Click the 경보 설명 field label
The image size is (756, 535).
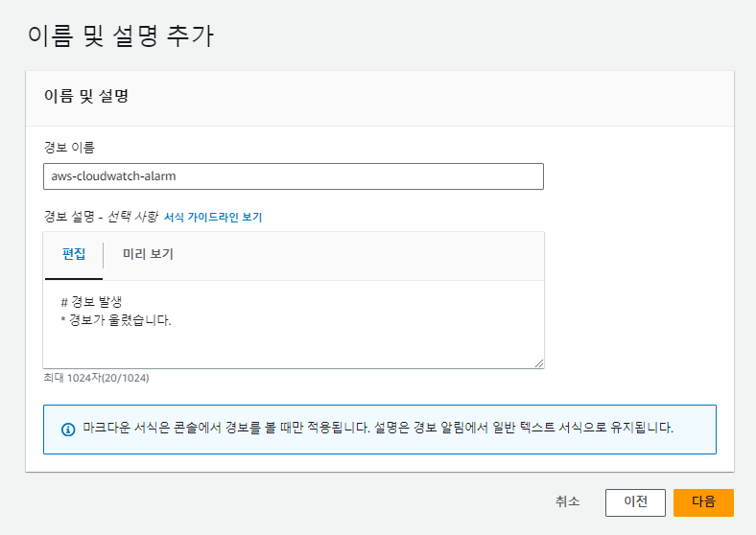tap(69, 218)
